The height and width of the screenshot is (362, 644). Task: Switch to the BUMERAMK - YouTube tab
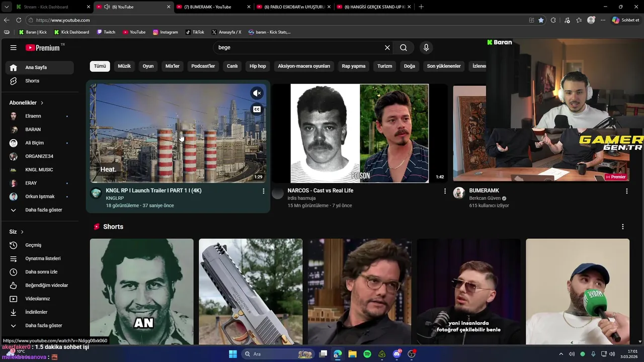(x=213, y=7)
